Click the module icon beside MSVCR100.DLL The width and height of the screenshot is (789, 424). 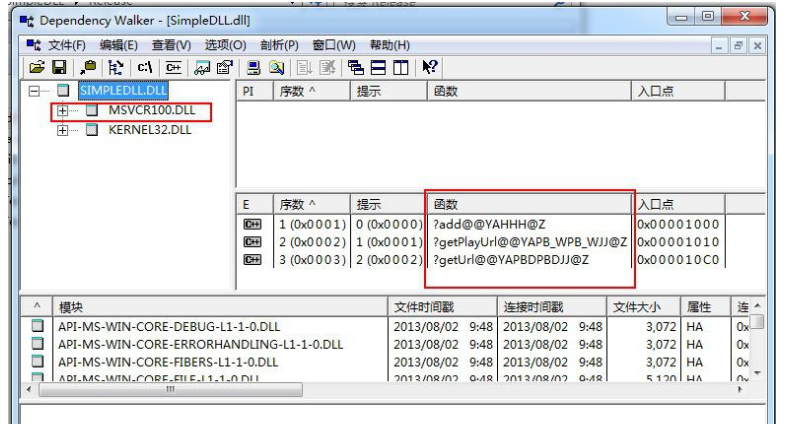(x=92, y=110)
